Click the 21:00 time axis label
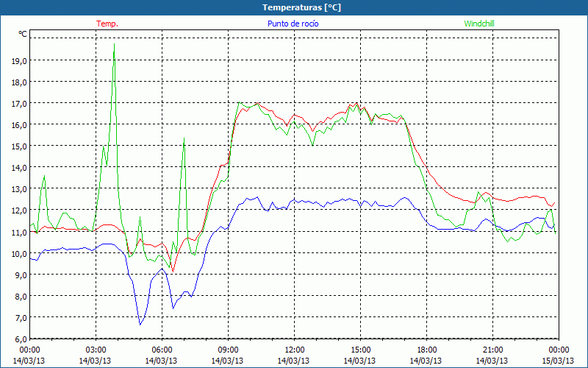588x368 pixels. (x=492, y=350)
